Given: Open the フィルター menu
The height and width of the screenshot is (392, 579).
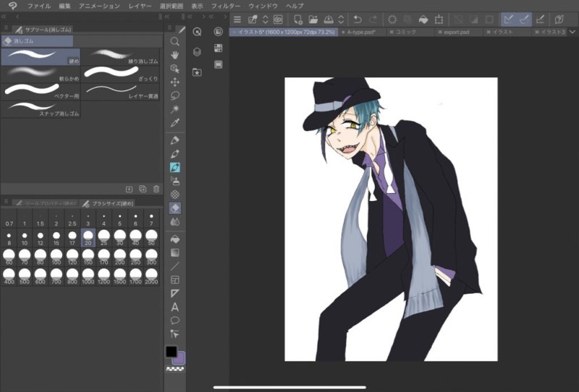Looking at the screenshot, I should (225, 6).
